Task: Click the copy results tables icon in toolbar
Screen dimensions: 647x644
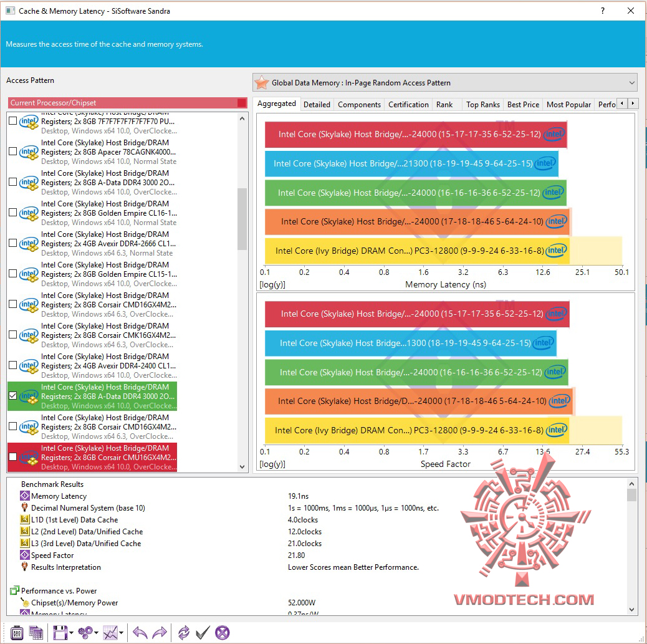Action: point(36,632)
